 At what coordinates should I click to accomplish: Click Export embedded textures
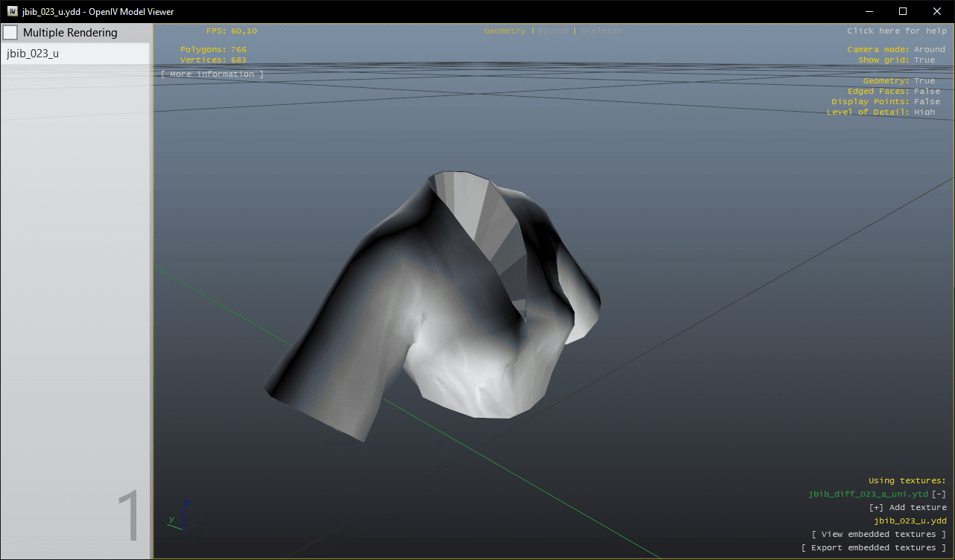pyautogui.click(x=874, y=548)
